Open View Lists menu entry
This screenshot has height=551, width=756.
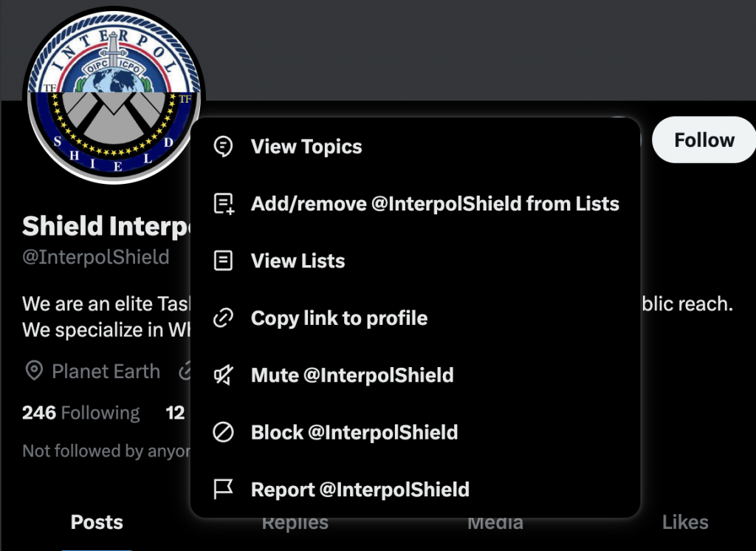point(416,261)
